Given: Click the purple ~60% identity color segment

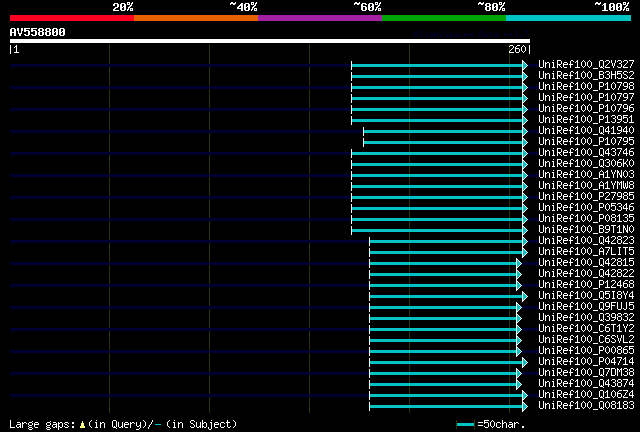Looking at the screenshot, I should (320, 18).
